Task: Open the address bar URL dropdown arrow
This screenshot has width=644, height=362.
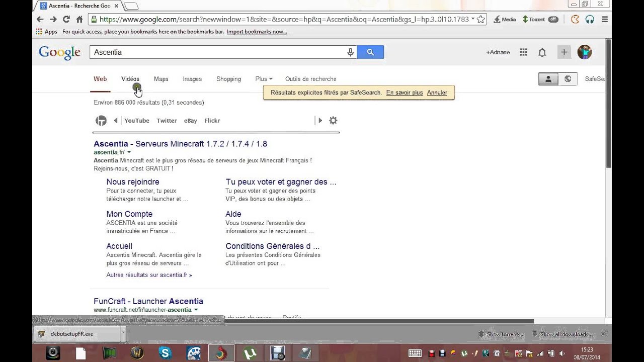Action: point(472,19)
